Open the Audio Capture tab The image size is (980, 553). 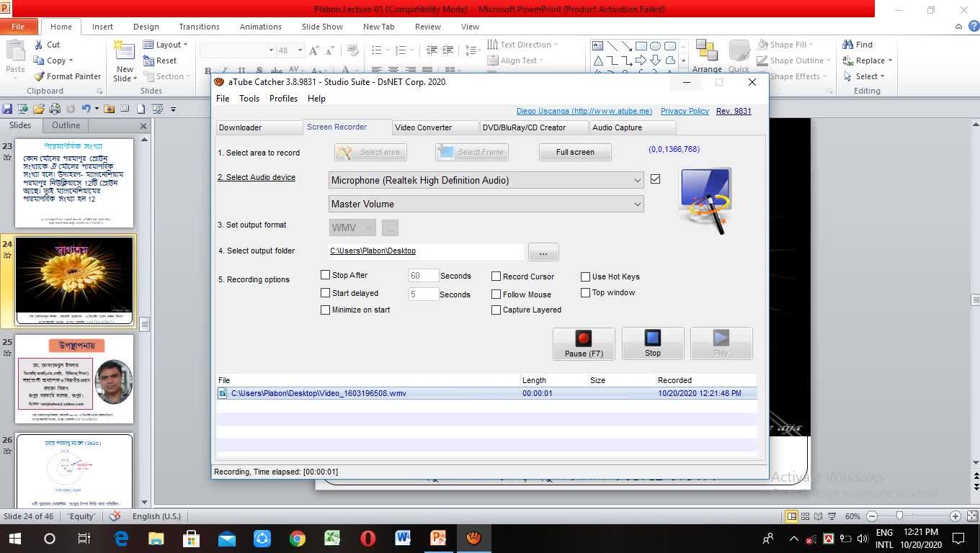pyautogui.click(x=632, y=127)
